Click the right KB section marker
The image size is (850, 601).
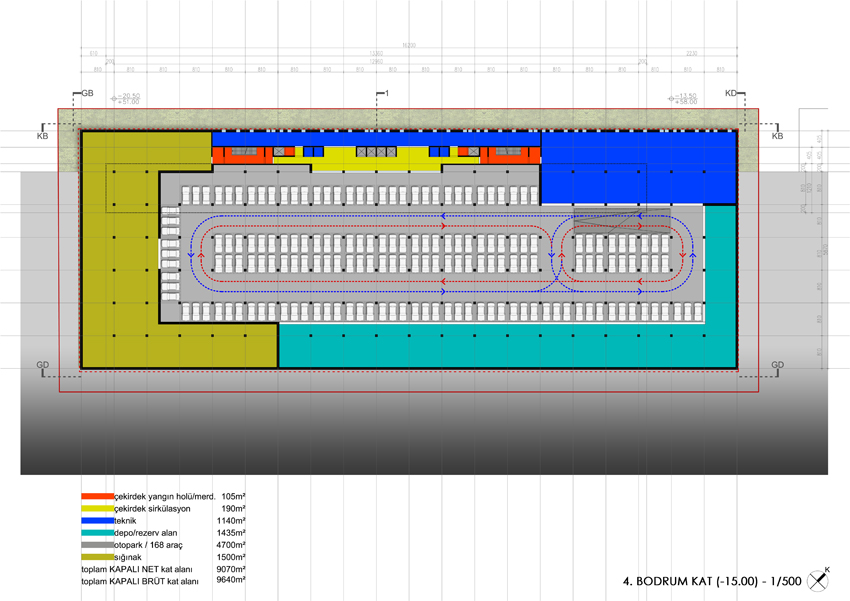778,135
